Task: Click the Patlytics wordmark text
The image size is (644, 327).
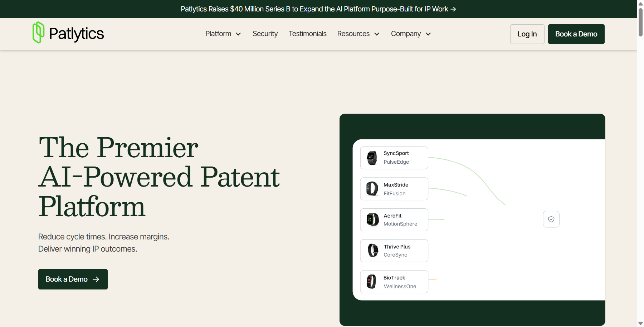Action: [76, 34]
